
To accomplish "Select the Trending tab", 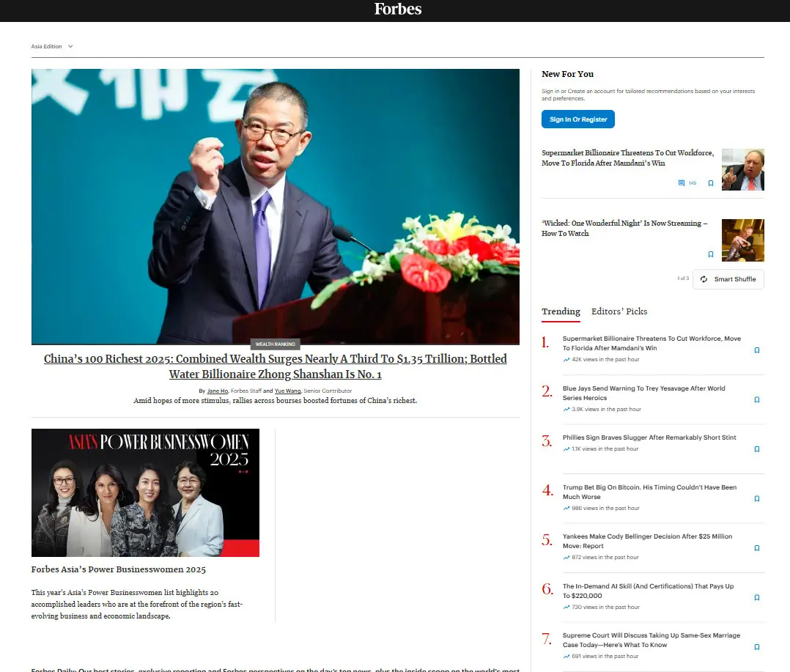I will (561, 311).
